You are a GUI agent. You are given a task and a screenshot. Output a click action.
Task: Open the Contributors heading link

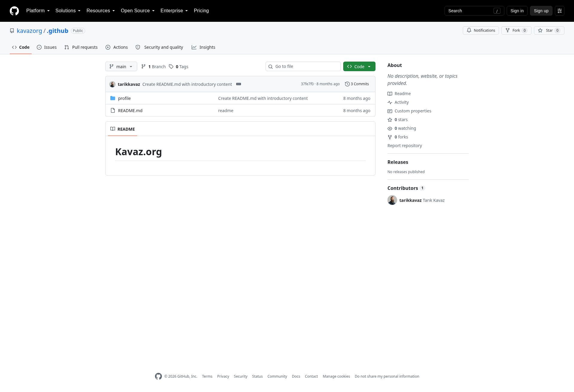[x=406, y=188]
